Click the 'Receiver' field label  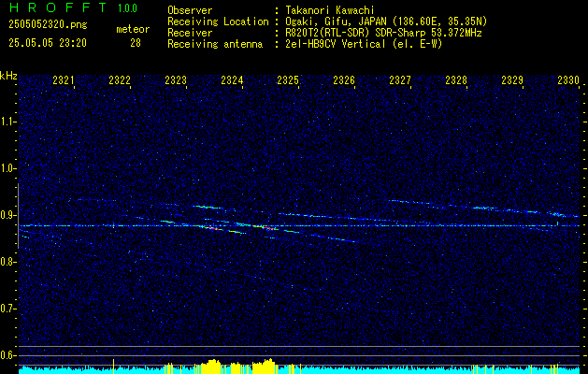190,33
